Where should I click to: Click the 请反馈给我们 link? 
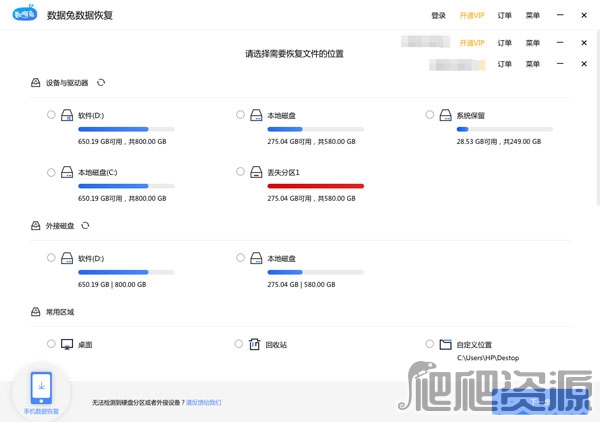pyautogui.click(x=204, y=402)
